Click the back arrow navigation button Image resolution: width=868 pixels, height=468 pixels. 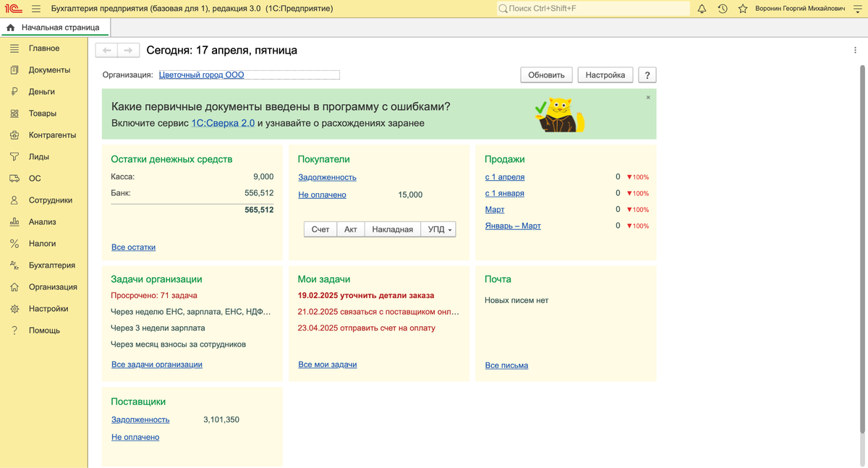(107, 51)
